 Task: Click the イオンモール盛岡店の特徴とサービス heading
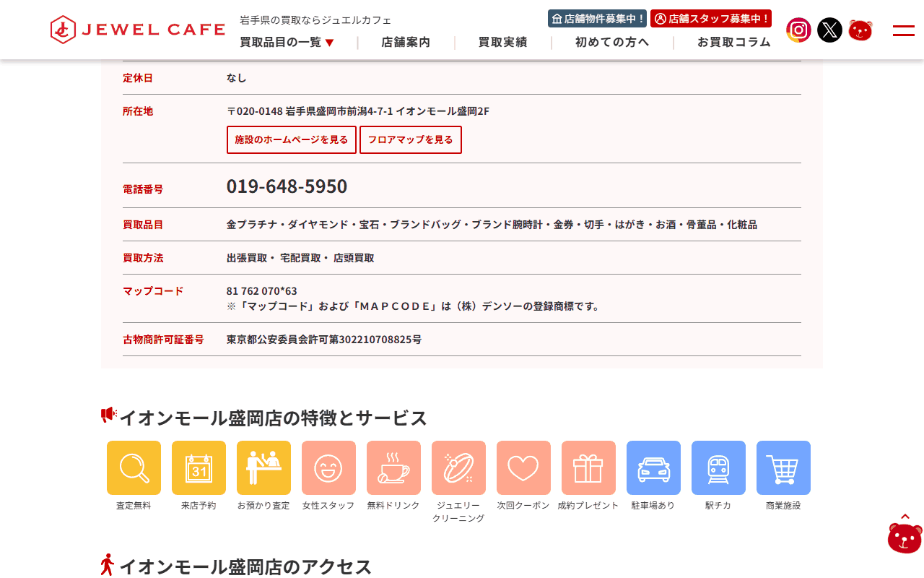coord(273,418)
